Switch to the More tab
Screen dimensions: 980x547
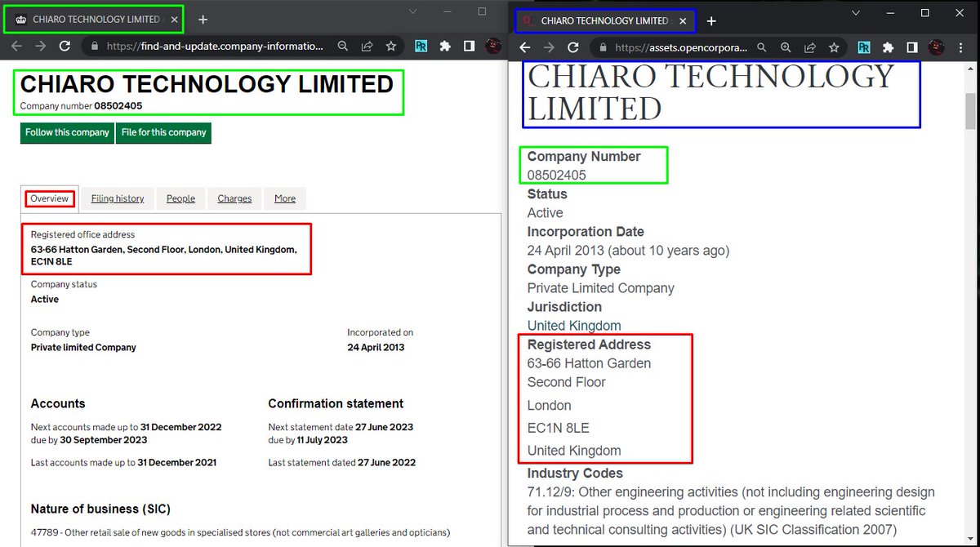click(x=285, y=198)
